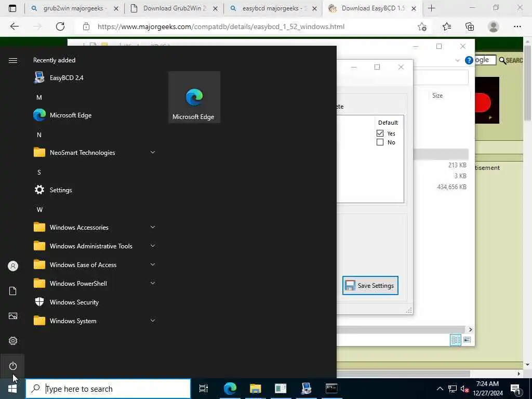This screenshot has height=399, width=532.
Task: Go back in the browser
Action: click(x=14, y=26)
